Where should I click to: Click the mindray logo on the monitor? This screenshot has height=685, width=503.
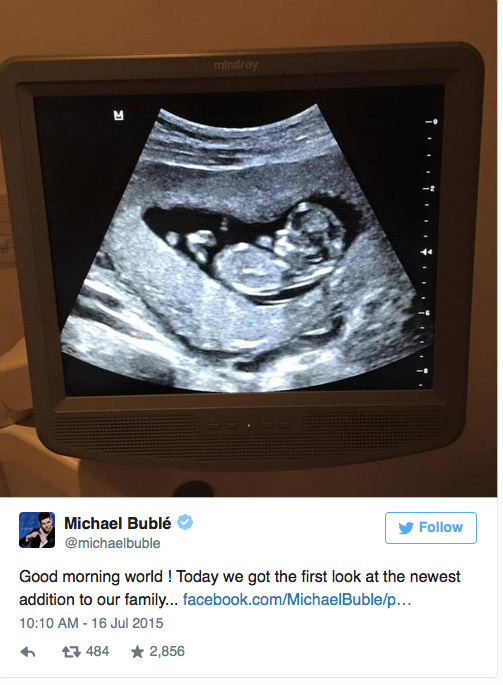[236, 65]
